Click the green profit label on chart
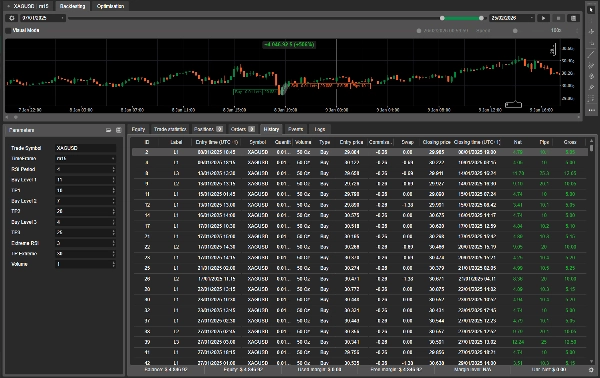 (x=289, y=45)
